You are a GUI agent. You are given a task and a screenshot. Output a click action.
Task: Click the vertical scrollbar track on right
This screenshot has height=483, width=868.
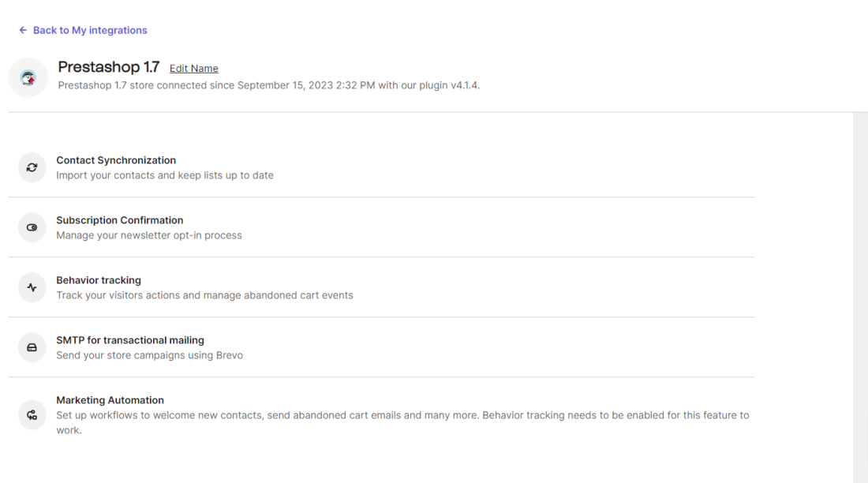[860, 298]
